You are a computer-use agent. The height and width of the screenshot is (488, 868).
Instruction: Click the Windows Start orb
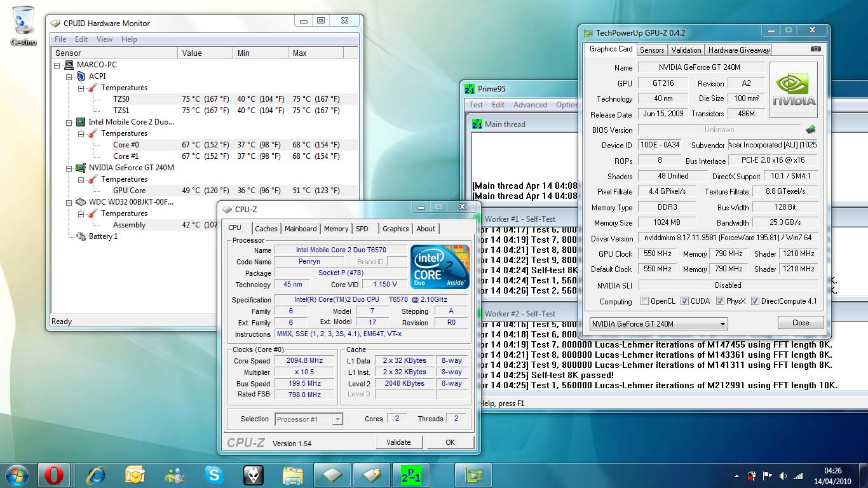17,475
